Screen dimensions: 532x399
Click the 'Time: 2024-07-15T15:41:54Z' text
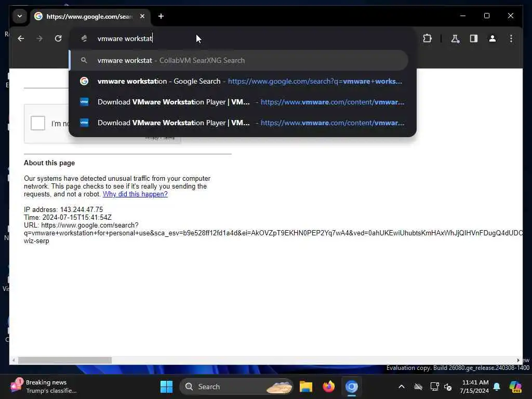click(x=68, y=218)
